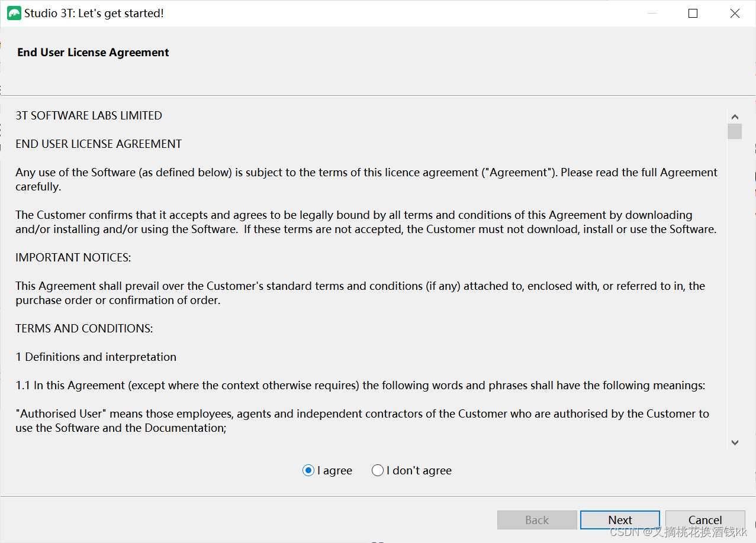The height and width of the screenshot is (543, 756).
Task: Click the "End User License Agreement" heading
Action: (93, 53)
